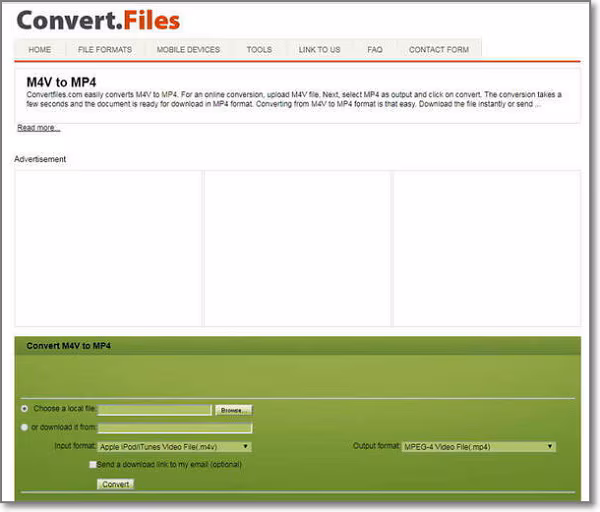Click the Convert.Files logo

coord(98,20)
